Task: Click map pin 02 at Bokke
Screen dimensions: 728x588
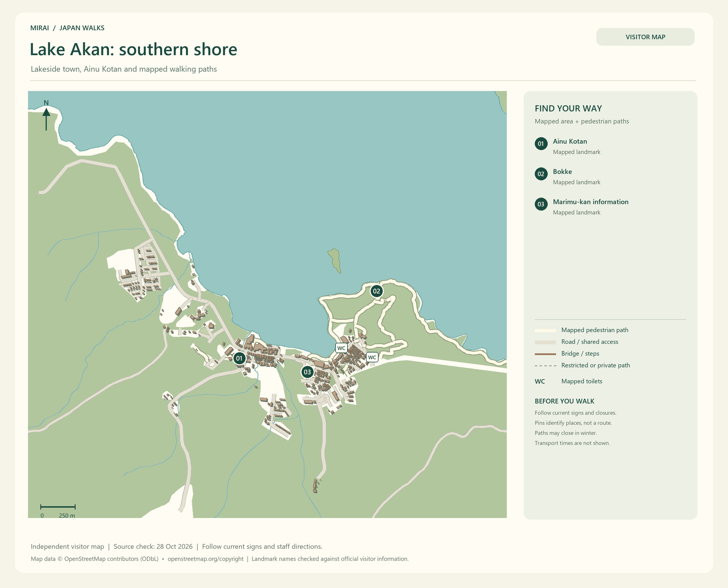Action: pos(376,291)
